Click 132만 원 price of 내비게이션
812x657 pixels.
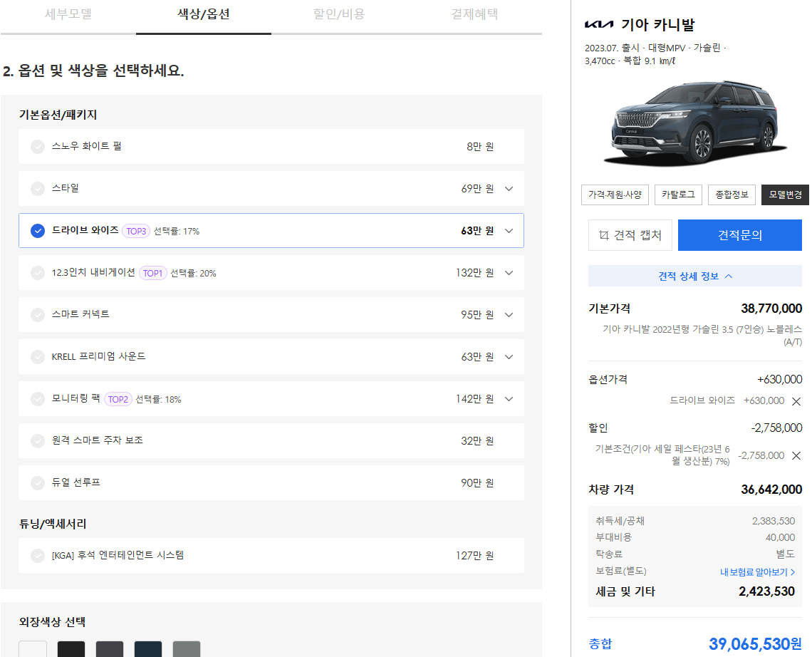(x=475, y=272)
